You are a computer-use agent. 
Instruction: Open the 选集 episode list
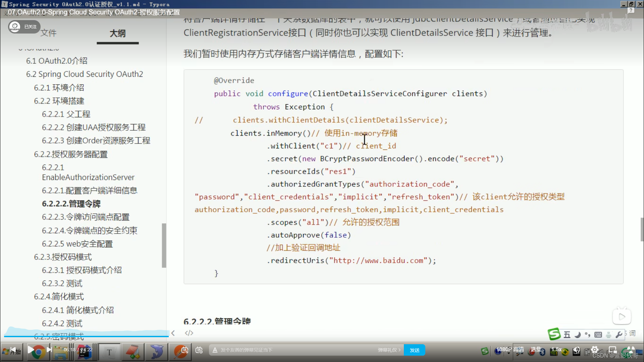536,349
